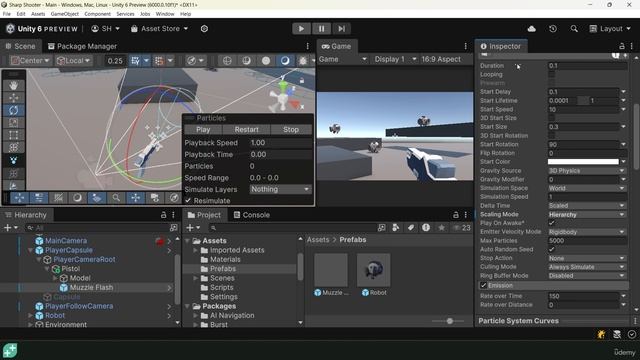Screen dimensions: 640x360
Task: Open the settings gear next to Asset Store
Action: [204, 29]
